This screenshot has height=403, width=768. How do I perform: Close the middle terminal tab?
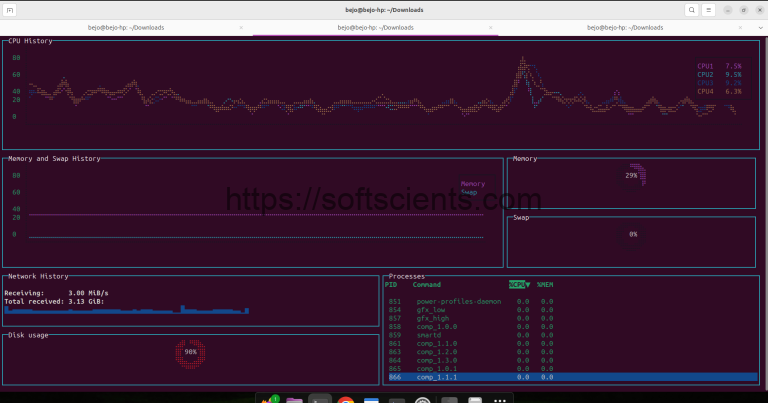tap(490, 28)
